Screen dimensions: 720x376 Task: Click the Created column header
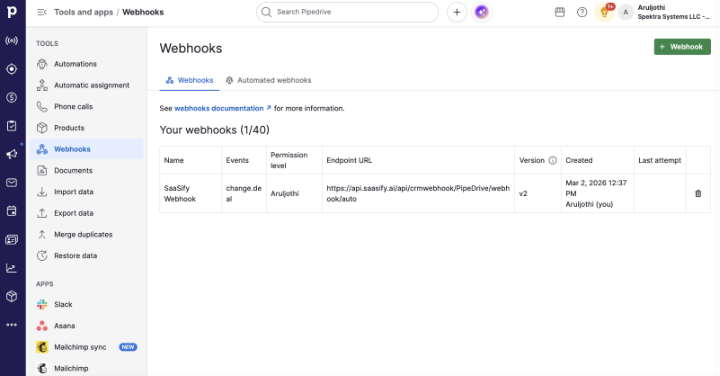coord(597,160)
